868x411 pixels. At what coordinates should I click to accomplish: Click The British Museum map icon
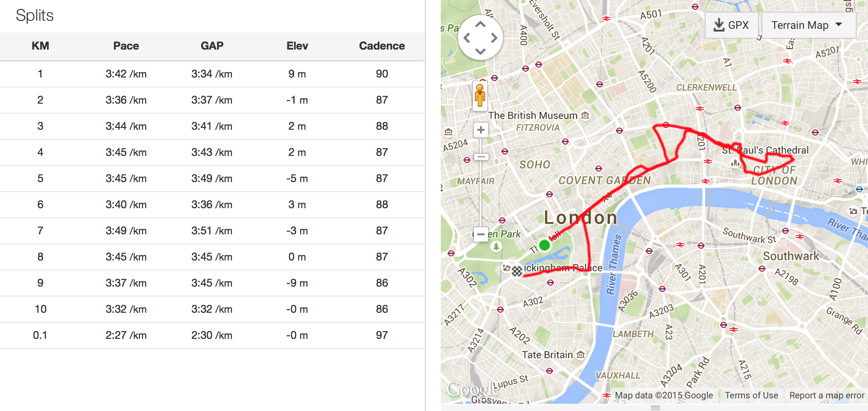click(585, 116)
